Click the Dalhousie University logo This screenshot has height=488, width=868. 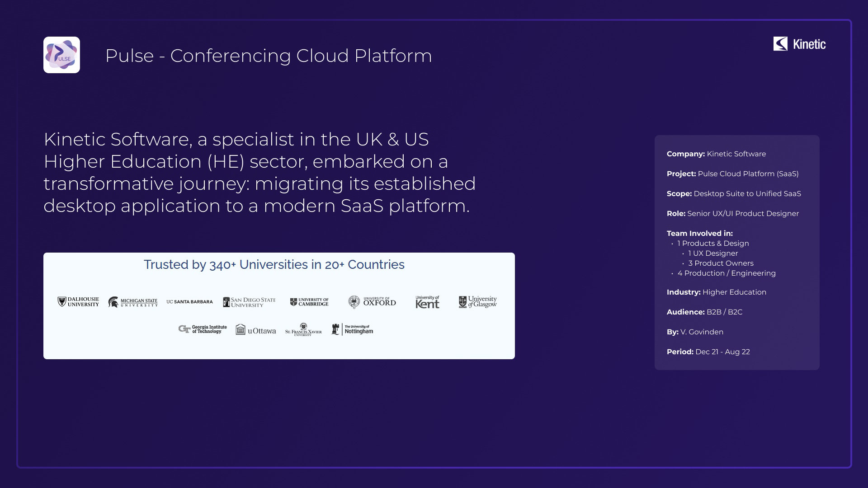pos(78,302)
